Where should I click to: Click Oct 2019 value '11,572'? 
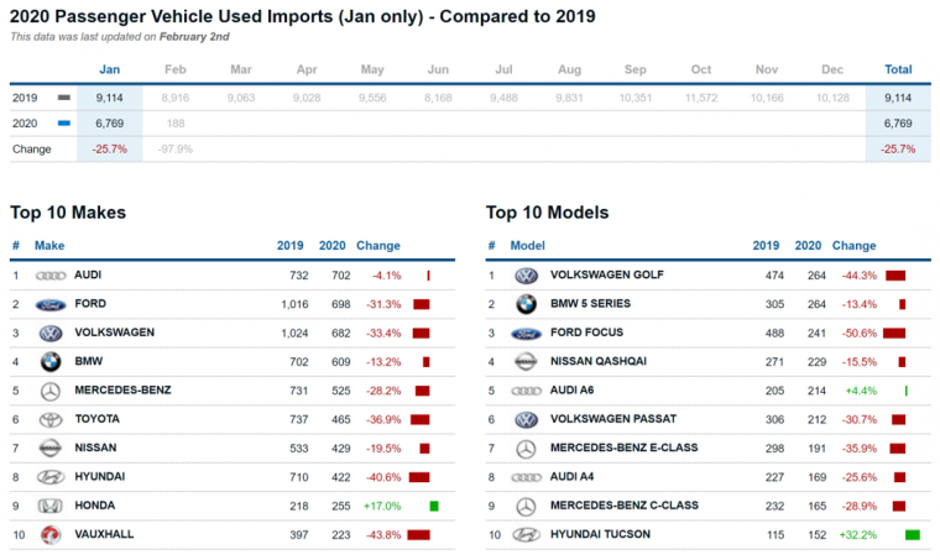[x=701, y=98]
